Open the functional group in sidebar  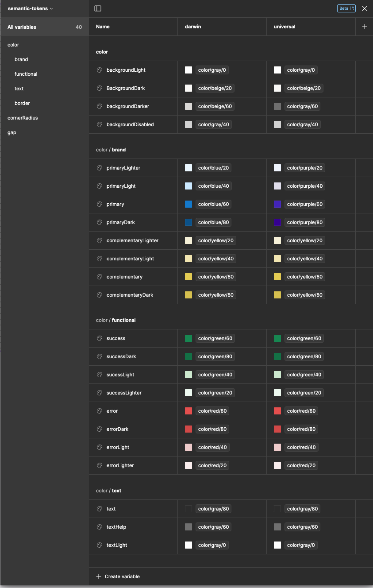[26, 74]
